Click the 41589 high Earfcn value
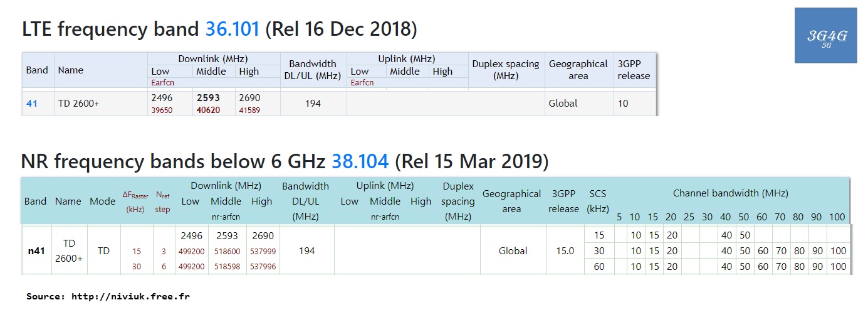Screen dimensions: 868x322 (249, 110)
